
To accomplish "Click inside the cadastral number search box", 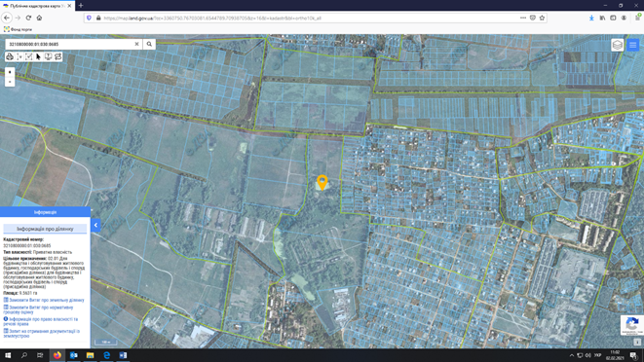I will [x=69, y=44].
